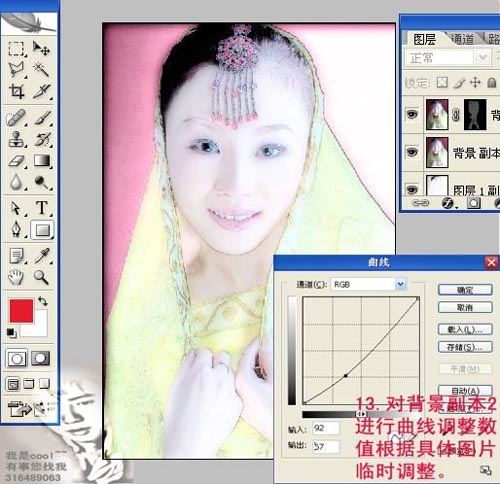This screenshot has height=484, width=500.
Task: Click 载入(L)... in Curves
Action: [465, 329]
